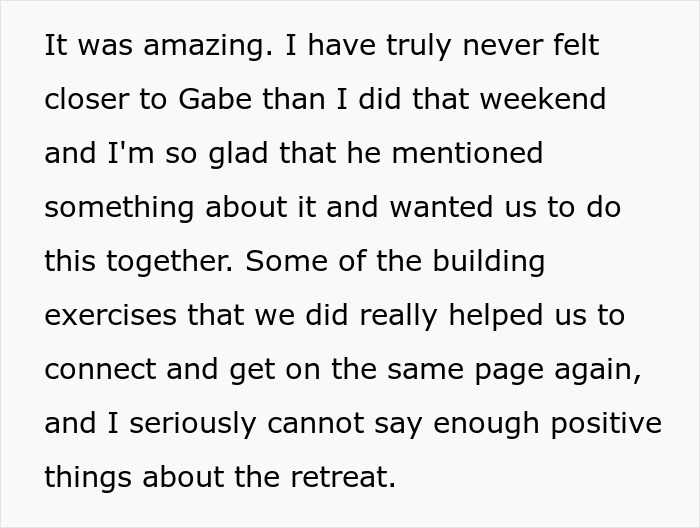700x528 pixels.
Task: Click on the word "exercises"
Action: 107,316
